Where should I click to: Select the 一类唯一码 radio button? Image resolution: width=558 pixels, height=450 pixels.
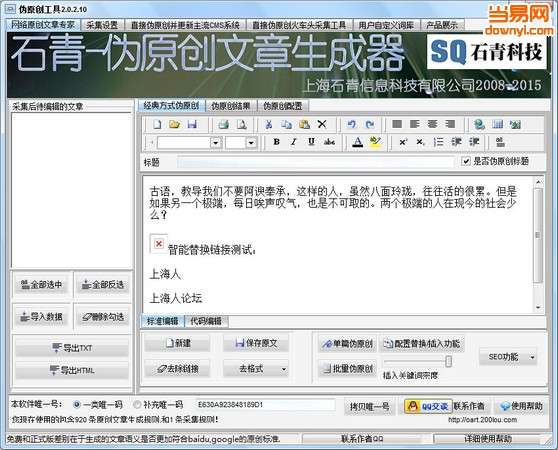[77, 404]
